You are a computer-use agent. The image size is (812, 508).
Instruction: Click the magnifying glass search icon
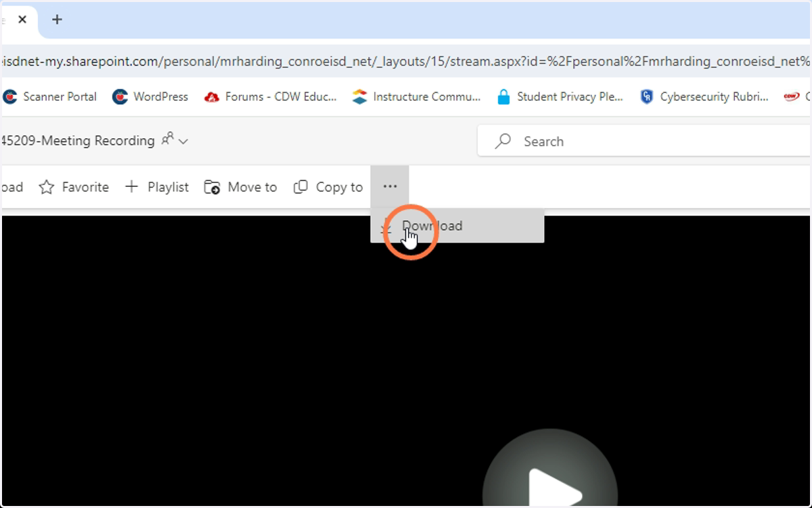503,141
